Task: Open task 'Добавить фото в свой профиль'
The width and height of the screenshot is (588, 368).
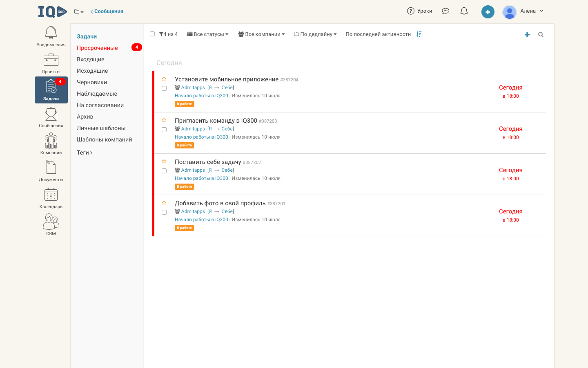Action: coord(220,203)
